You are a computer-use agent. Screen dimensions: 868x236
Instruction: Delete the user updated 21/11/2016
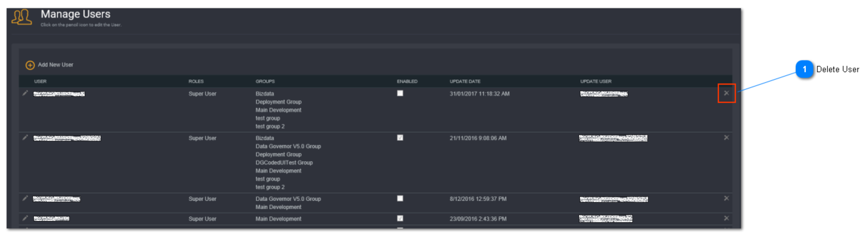[726, 137]
